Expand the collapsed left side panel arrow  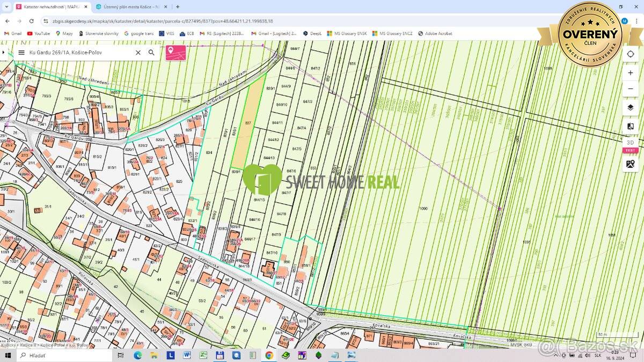click(x=3, y=53)
